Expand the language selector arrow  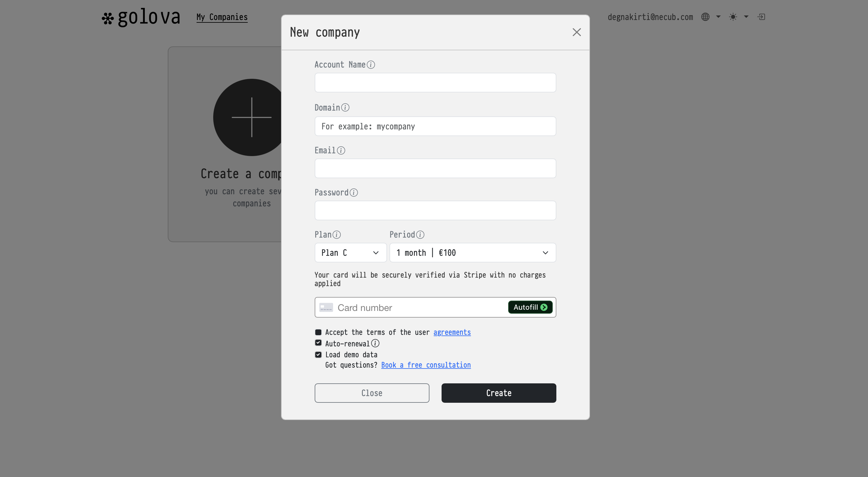718,17
